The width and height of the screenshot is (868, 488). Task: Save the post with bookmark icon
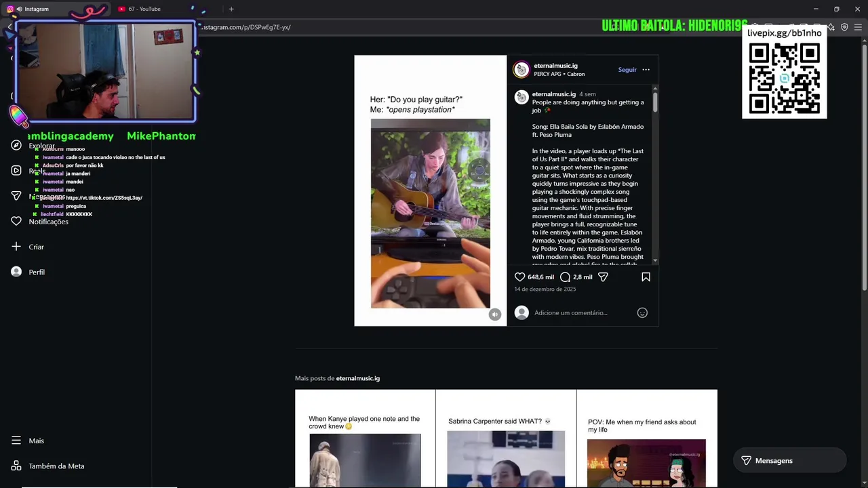[x=646, y=277]
